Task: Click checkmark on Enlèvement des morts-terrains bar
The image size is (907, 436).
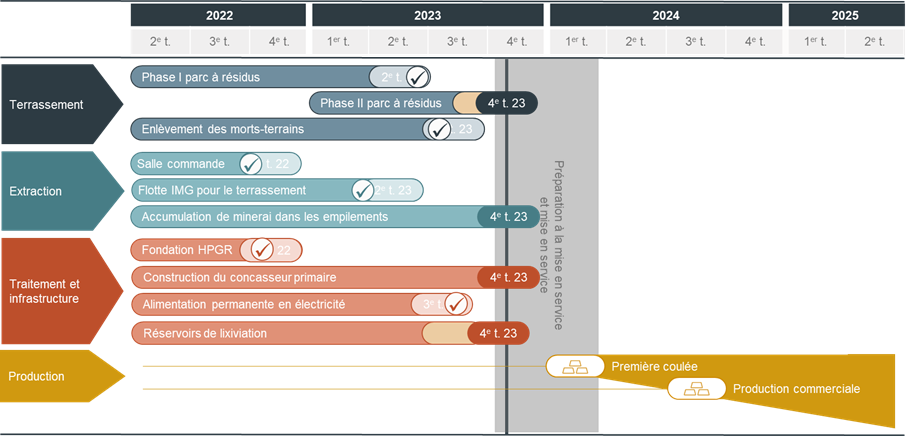Action: point(438,129)
